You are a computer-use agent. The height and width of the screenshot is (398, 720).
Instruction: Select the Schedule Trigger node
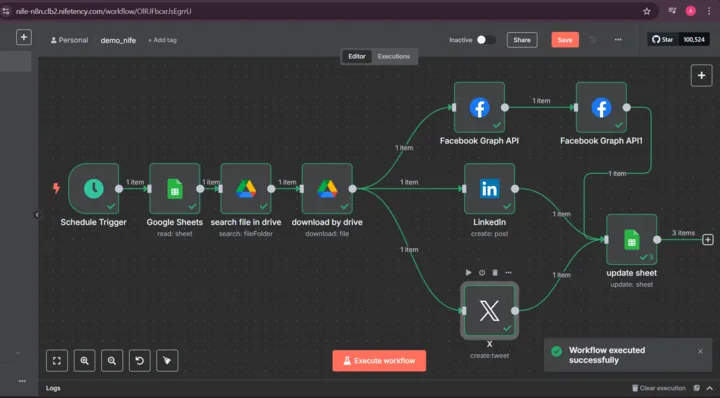94,189
